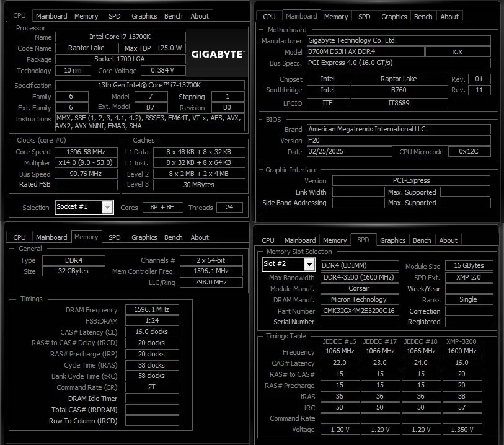Click the 125.0 W Max TDP value

[x=169, y=48]
